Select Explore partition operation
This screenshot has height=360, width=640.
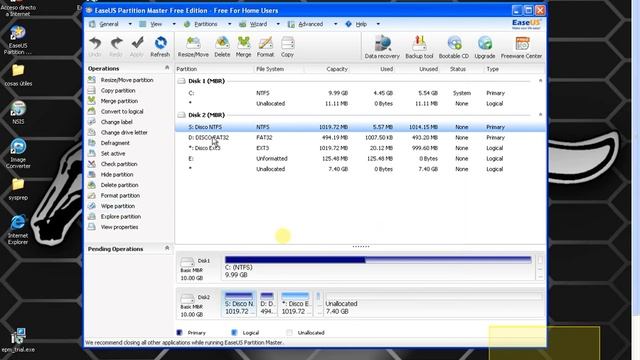pyautogui.click(x=121, y=217)
